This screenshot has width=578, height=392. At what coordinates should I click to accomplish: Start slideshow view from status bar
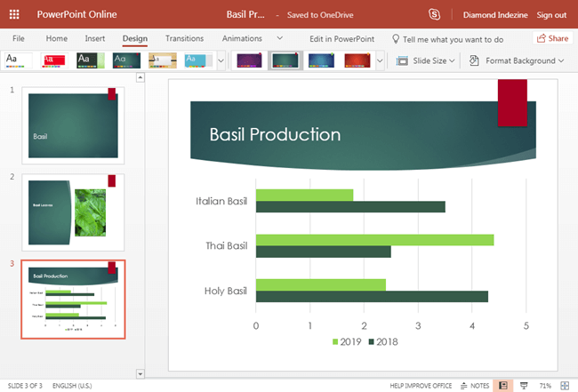[x=524, y=386]
